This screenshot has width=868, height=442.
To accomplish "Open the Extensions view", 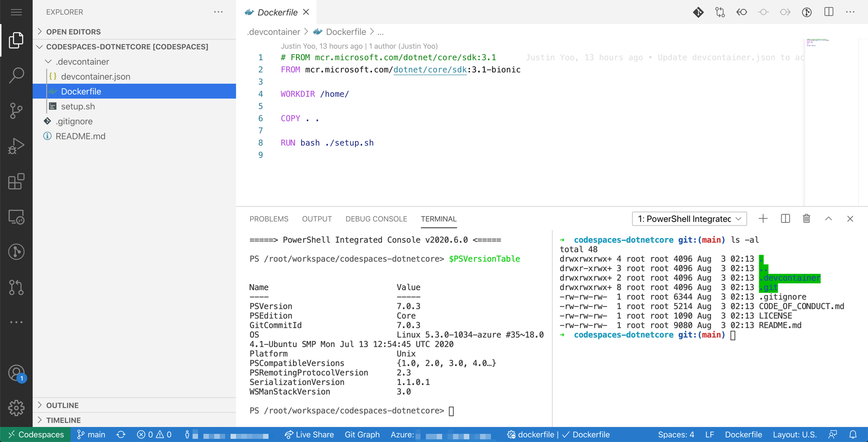I will pyautogui.click(x=16, y=181).
